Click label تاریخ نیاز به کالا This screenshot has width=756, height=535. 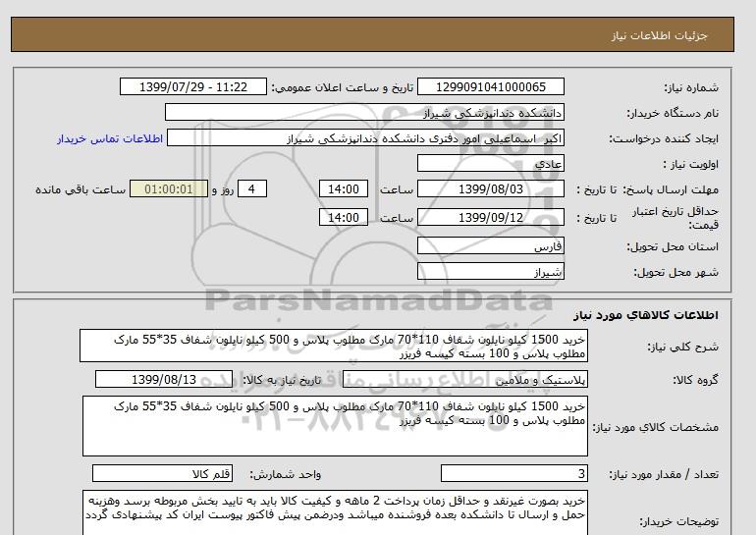(282, 380)
